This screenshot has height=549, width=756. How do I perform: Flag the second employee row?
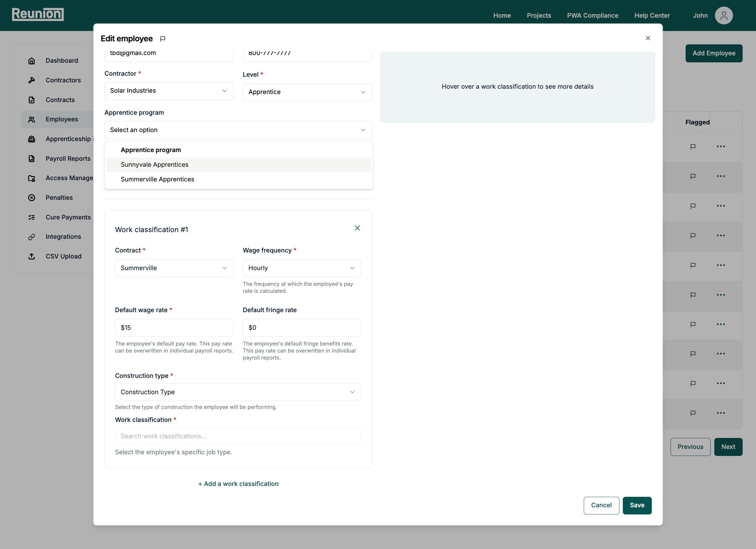click(x=693, y=176)
